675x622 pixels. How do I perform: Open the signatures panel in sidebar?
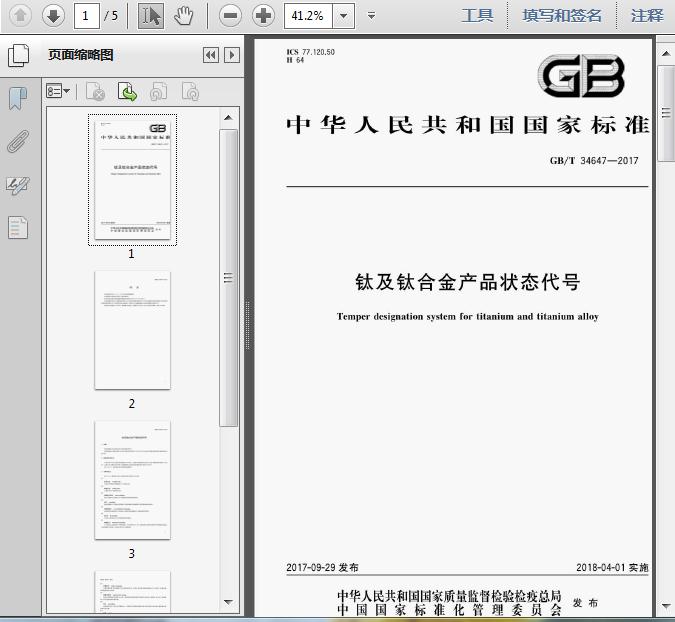point(18,185)
